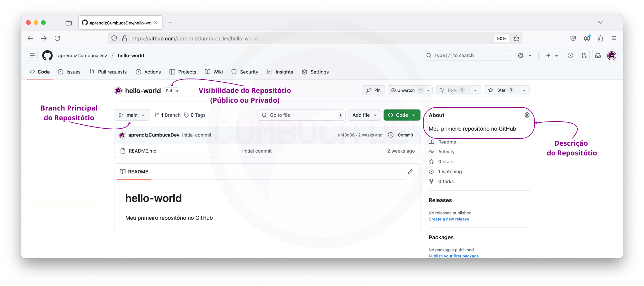Screen dimensions: 644x286
Task: Star the repository
Action: (x=501, y=90)
